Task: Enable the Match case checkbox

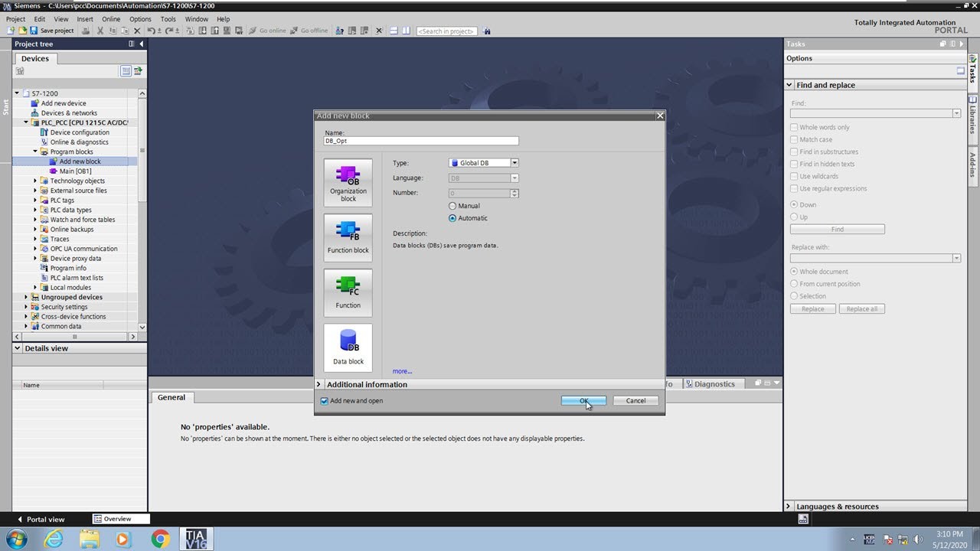Action: pyautogui.click(x=794, y=139)
